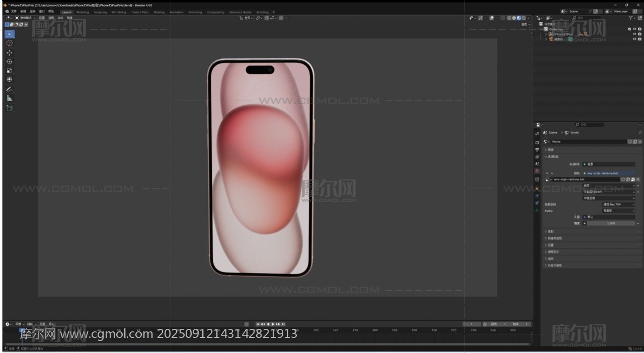Open the World properties tab
This screenshot has width=644, height=353.
[537, 171]
